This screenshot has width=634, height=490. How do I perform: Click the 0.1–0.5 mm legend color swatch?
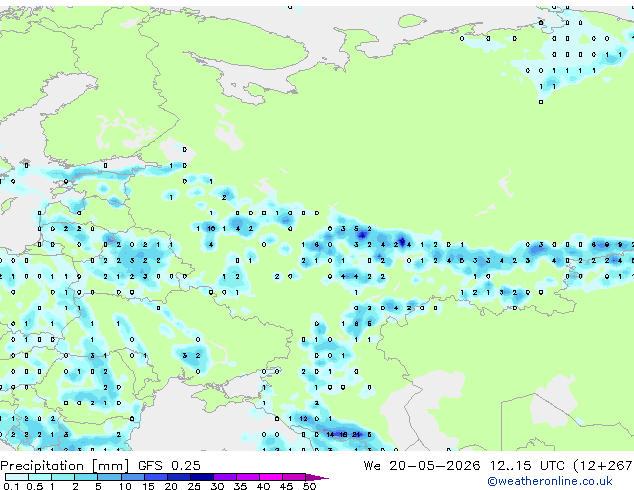[x=17, y=477]
